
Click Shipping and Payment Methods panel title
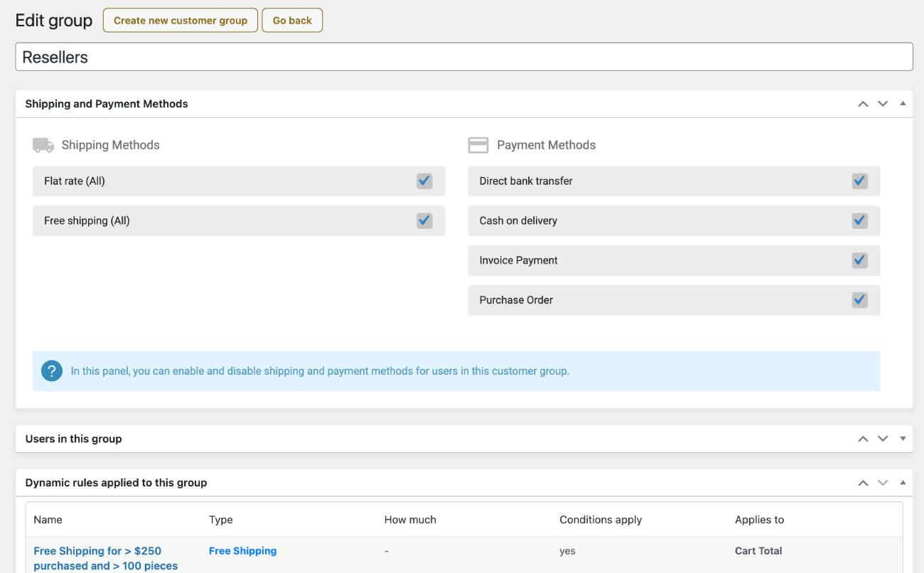[x=107, y=104]
